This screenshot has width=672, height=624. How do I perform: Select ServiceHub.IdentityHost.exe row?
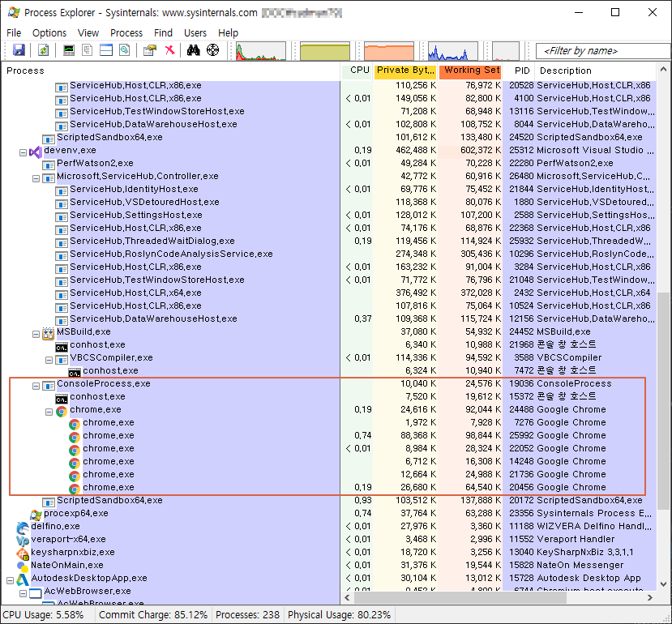tap(328, 189)
